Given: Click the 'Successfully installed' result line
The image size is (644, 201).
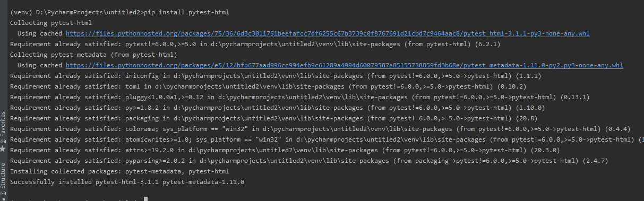Looking at the screenshot, I should click(127, 182).
